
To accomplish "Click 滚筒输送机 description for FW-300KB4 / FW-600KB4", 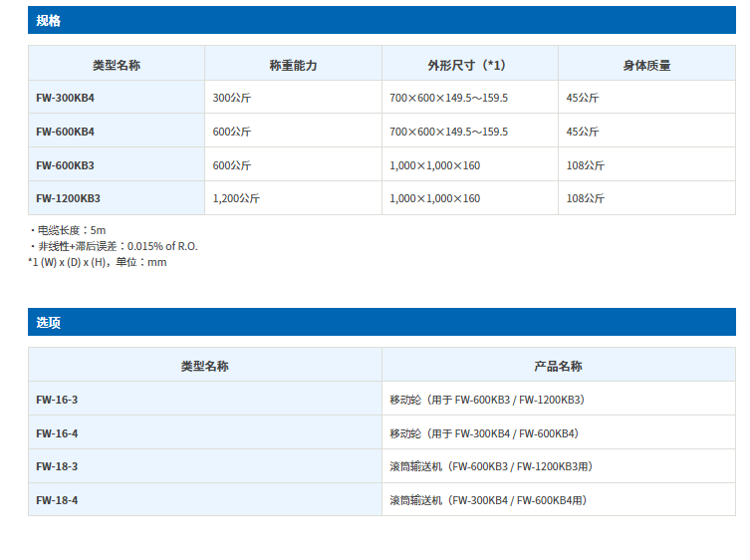I will coord(558,499).
